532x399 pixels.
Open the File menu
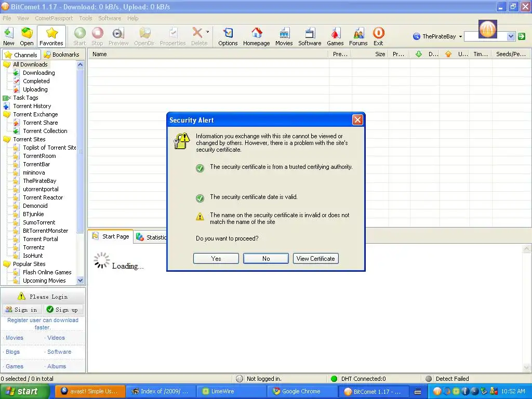click(7, 18)
